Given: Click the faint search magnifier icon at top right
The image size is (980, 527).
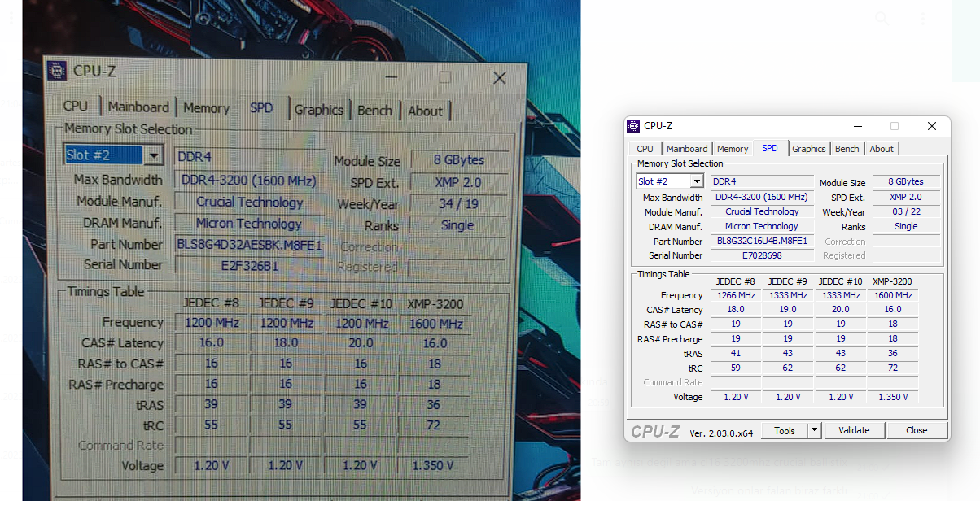Looking at the screenshot, I should (882, 18).
